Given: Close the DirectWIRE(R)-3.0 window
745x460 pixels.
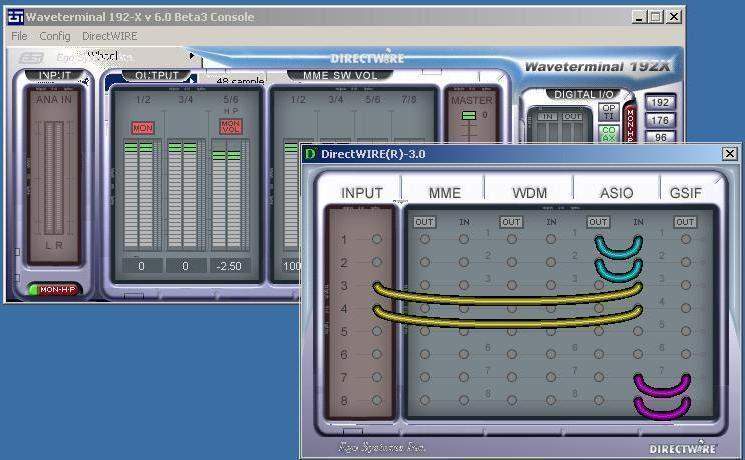Looking at the screenshot, I should coord(729,153).
